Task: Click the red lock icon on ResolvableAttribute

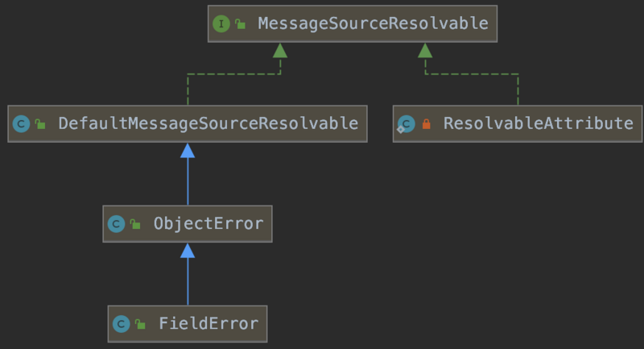Action: [427, 125]
